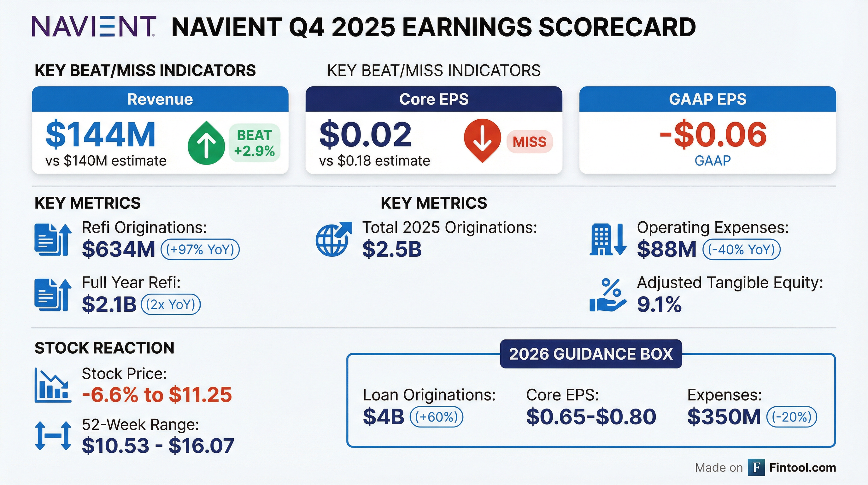
Task: Click the 52-Week Range arrows icon
Action: 53,436
